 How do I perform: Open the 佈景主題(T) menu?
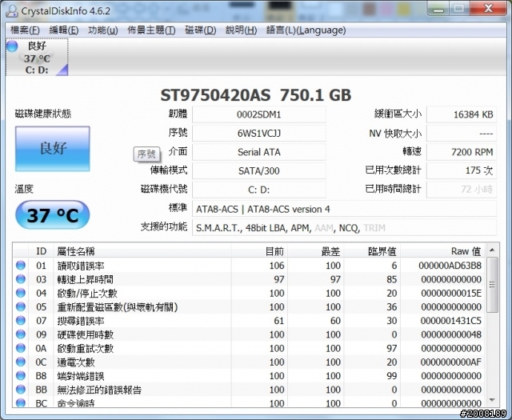click(151, 30)
